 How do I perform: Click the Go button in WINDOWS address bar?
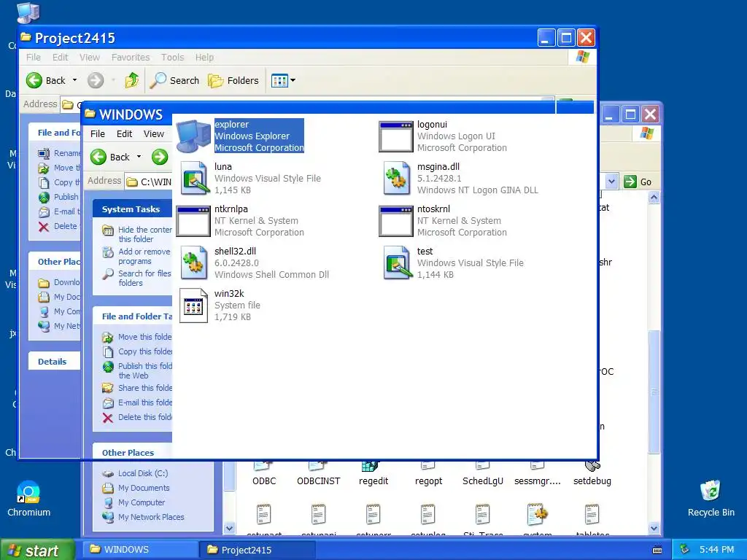[638, 182]
